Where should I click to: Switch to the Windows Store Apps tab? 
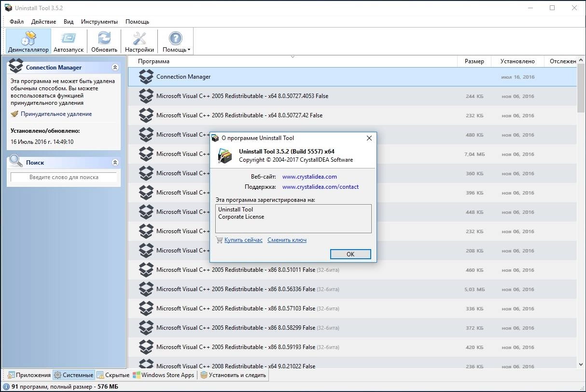tap(164, 375)
